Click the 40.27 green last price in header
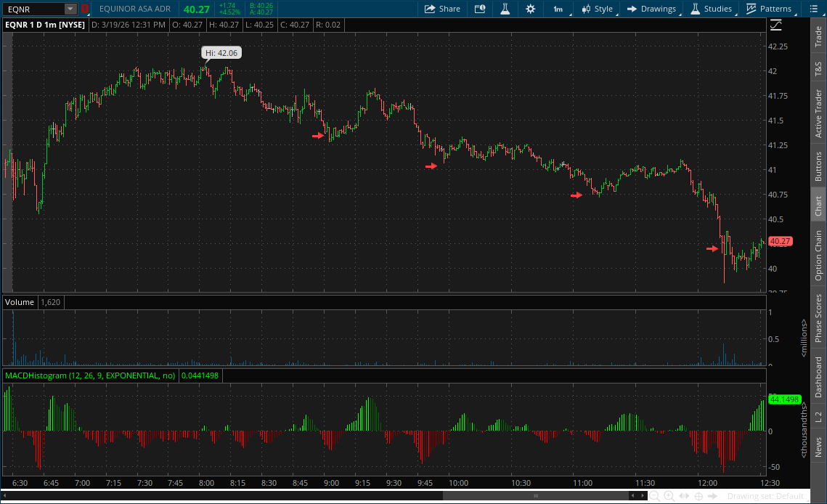Viewport: 827px width, 504px height. (x=197, y=9)
